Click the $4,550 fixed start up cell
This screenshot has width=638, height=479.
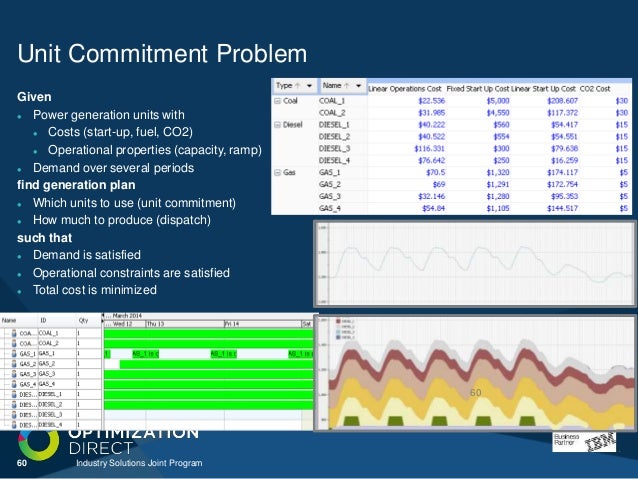pyautogui.click(x=498, y=113)
